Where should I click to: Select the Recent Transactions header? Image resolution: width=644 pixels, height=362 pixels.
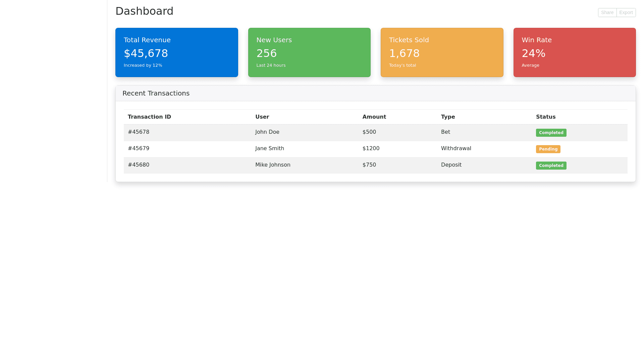(156, 93)
